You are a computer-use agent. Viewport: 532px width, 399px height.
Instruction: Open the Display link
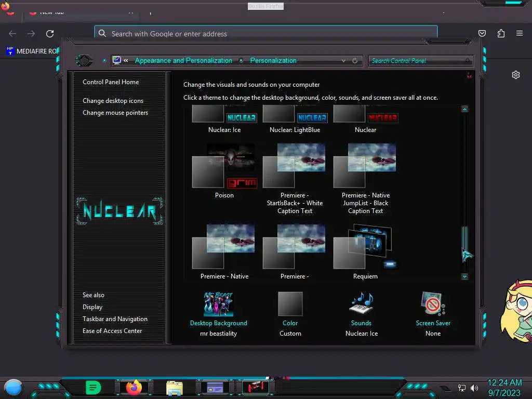point(92,307)
